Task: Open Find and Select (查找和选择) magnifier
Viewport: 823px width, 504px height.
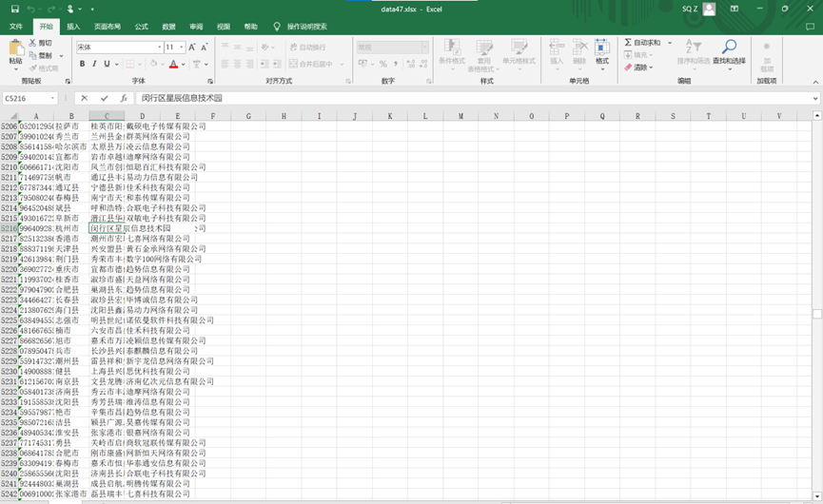Action: pos(728,51)
